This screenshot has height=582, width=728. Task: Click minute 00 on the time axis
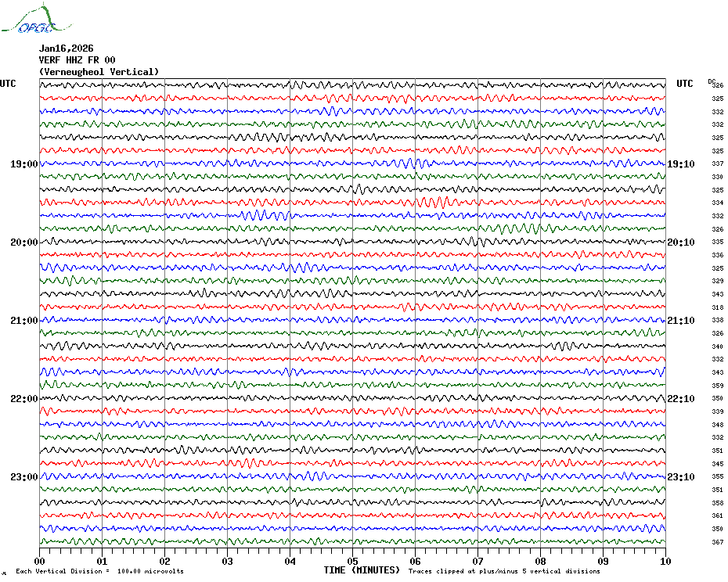coord(40,561)
